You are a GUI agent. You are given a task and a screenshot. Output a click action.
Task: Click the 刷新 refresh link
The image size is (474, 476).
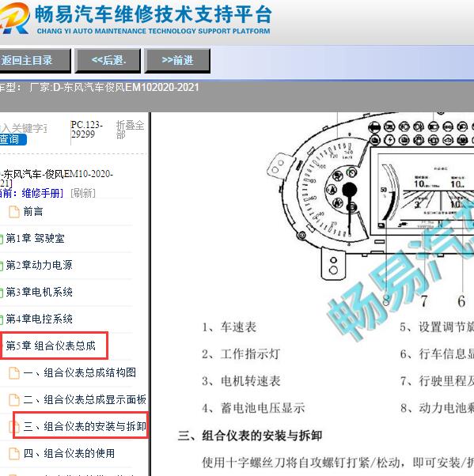pos(83,193)
